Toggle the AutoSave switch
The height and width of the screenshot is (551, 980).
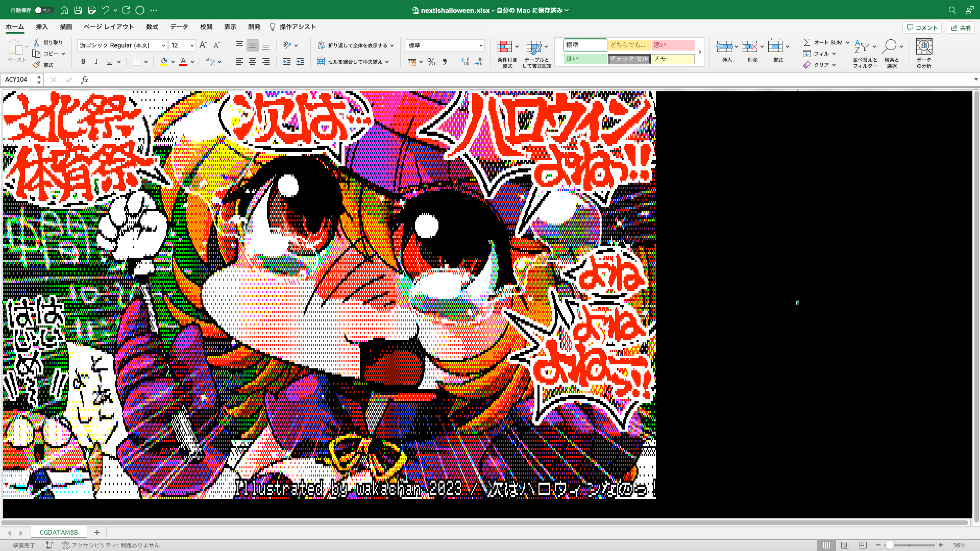pyautogui.click(x=43, y=10)
